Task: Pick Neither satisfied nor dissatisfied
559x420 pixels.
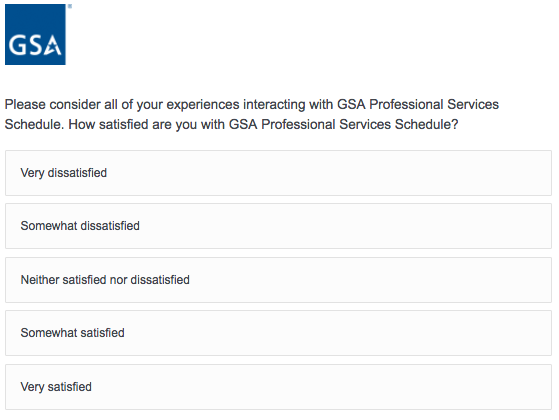Action: click(x=278, y=280)
